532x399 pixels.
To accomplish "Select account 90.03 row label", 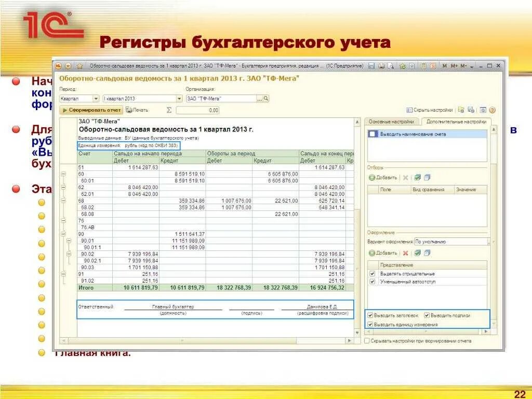I will [87, 268].
